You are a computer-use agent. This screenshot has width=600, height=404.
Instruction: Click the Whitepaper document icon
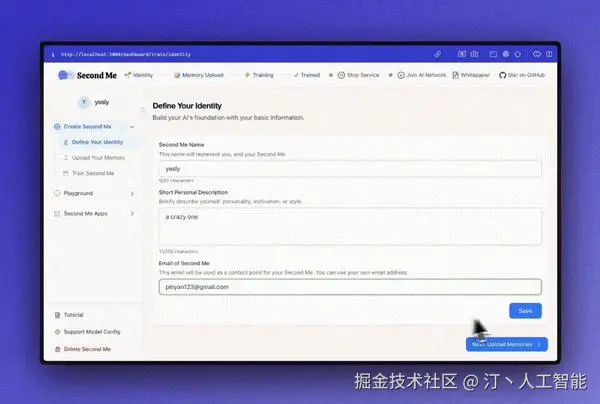[455, 75]
